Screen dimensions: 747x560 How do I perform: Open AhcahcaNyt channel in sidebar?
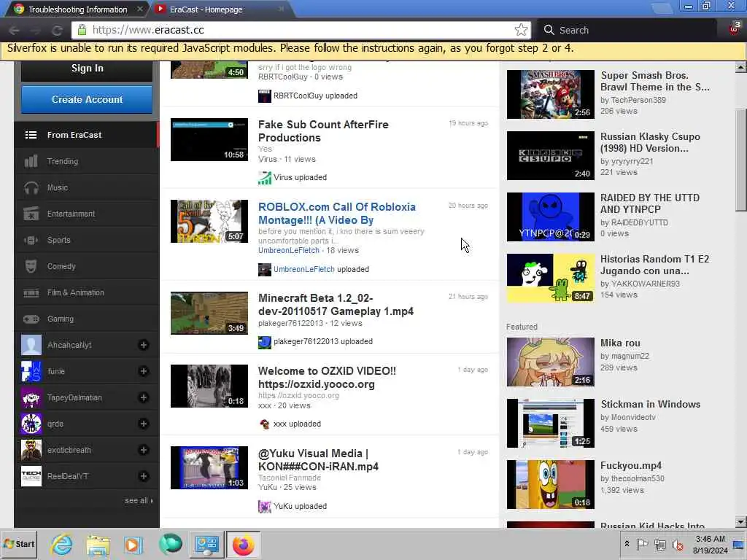69,345
